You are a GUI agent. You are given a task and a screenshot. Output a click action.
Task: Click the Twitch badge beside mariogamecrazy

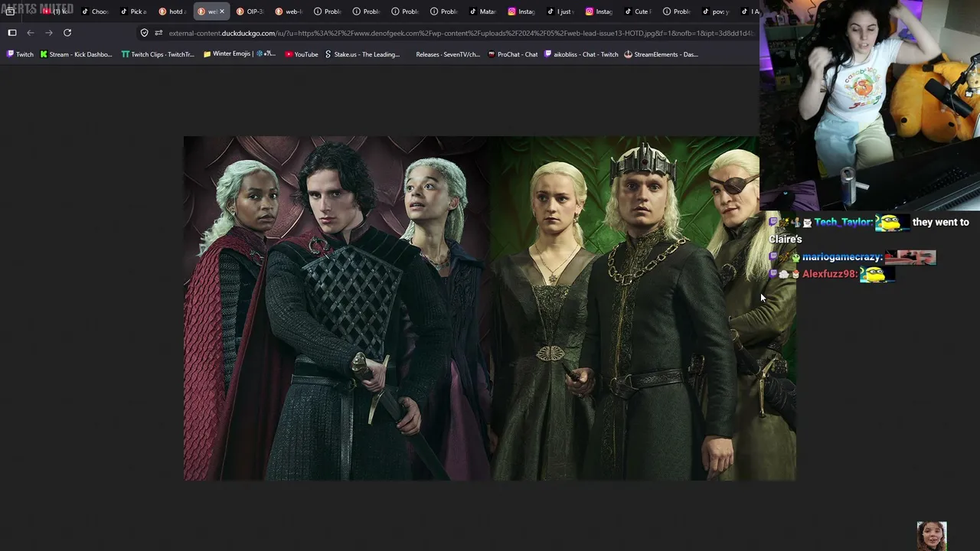[x=773, y=257]
